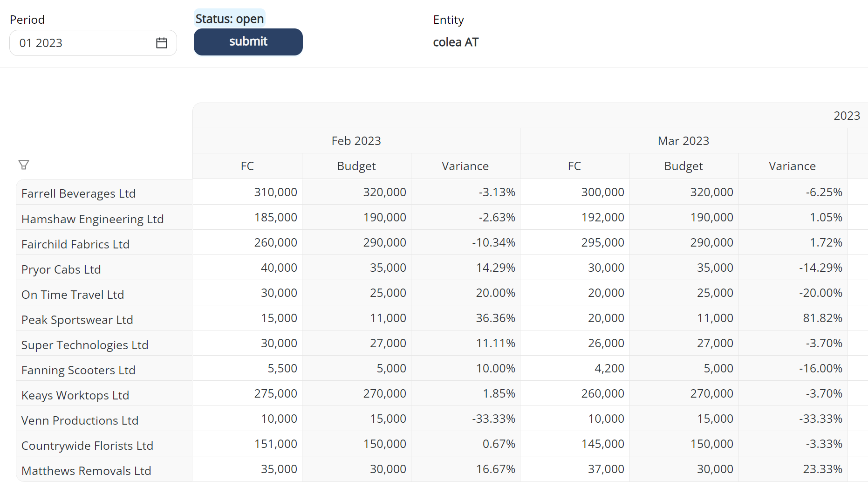Screen dimensions: 868x502
Task: Click the 2023 year header
Action: [847, 116]
